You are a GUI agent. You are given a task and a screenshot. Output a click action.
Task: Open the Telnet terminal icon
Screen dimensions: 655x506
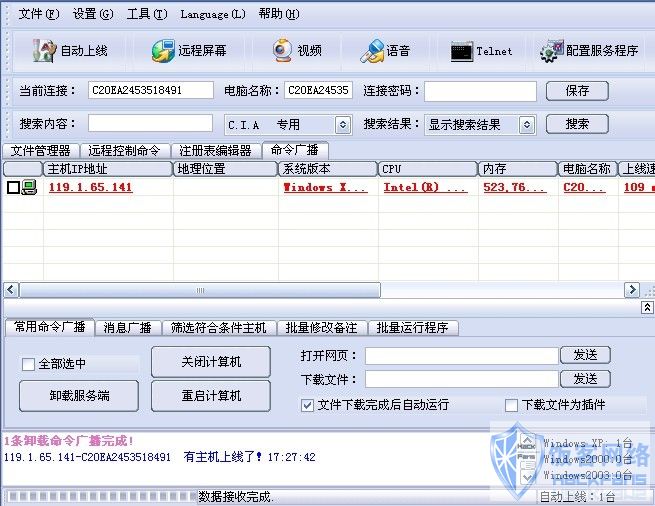click(x=461, y=51)
